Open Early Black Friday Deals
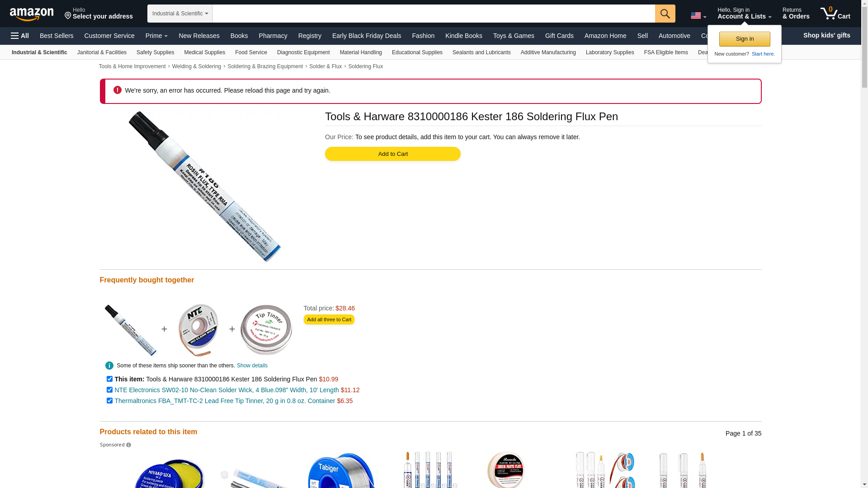Image resolution: width=868 pixels, height=488 pixels. pos(367,36)
